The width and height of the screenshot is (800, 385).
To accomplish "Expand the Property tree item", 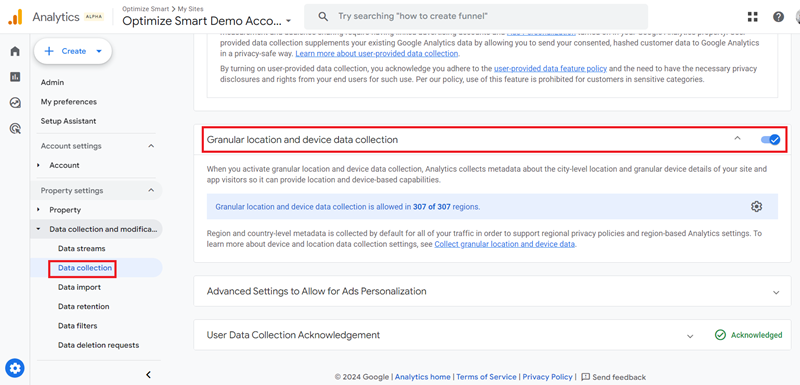I will 38,210.
